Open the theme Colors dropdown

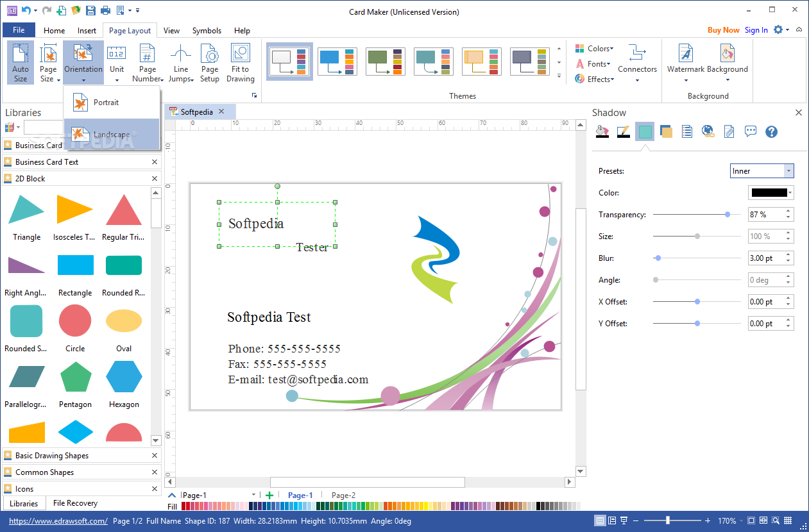(594, 48)
